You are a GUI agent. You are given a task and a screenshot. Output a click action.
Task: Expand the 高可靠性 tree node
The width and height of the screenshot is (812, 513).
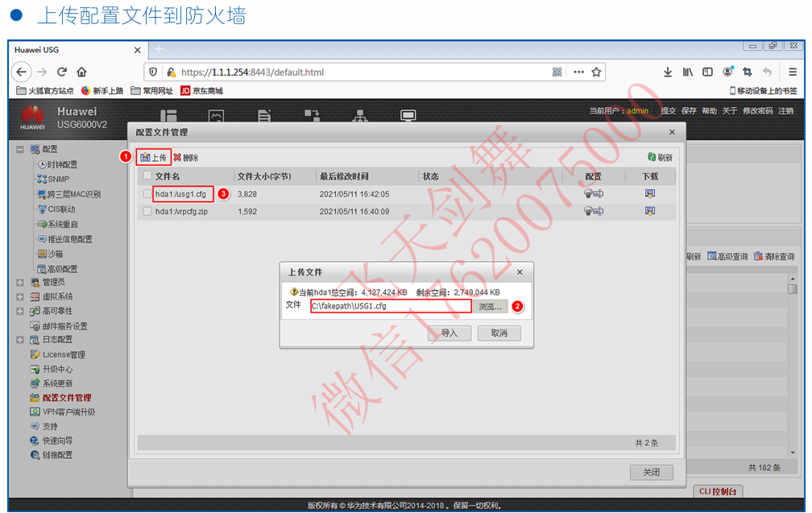[19, 311]
